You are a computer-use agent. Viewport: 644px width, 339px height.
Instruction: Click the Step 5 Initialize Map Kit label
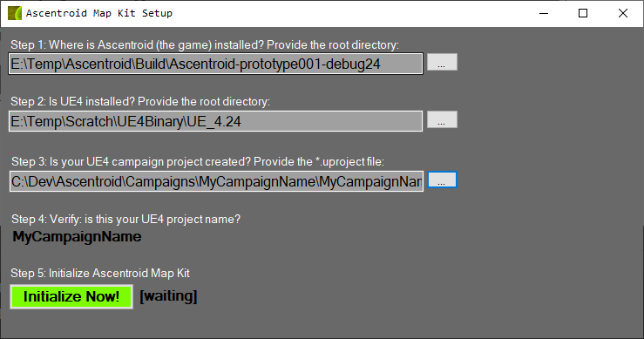click(100, 274)
